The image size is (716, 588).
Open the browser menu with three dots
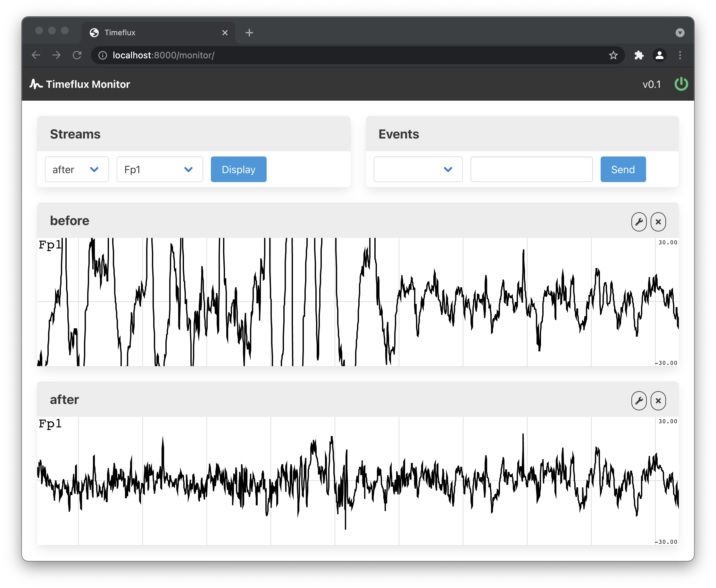(x=680, y=55)
